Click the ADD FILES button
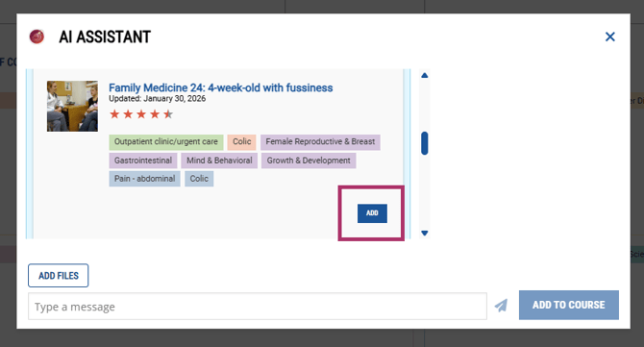 point(59,276)
